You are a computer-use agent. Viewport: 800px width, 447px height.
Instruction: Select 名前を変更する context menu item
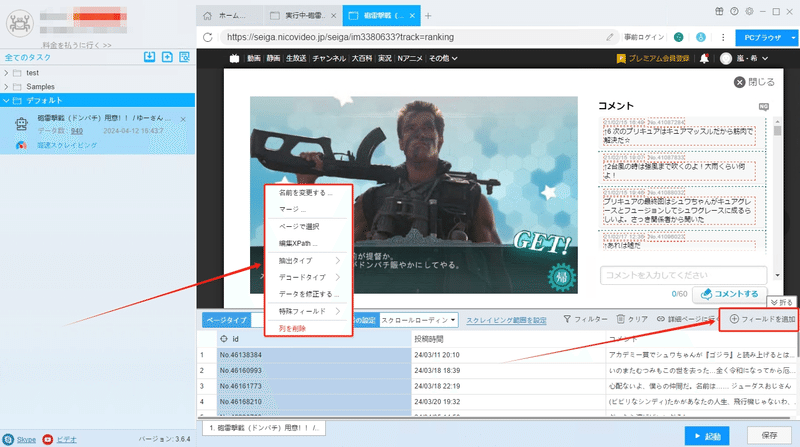coord(308,193)
